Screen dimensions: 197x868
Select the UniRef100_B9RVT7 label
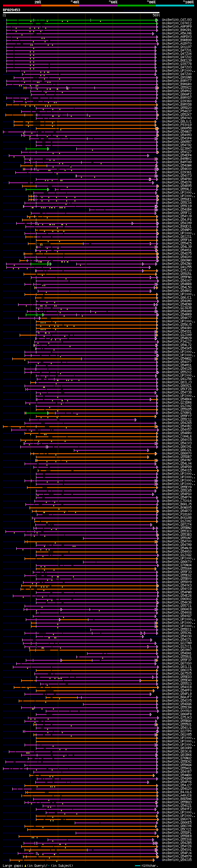tap(177, 81)
